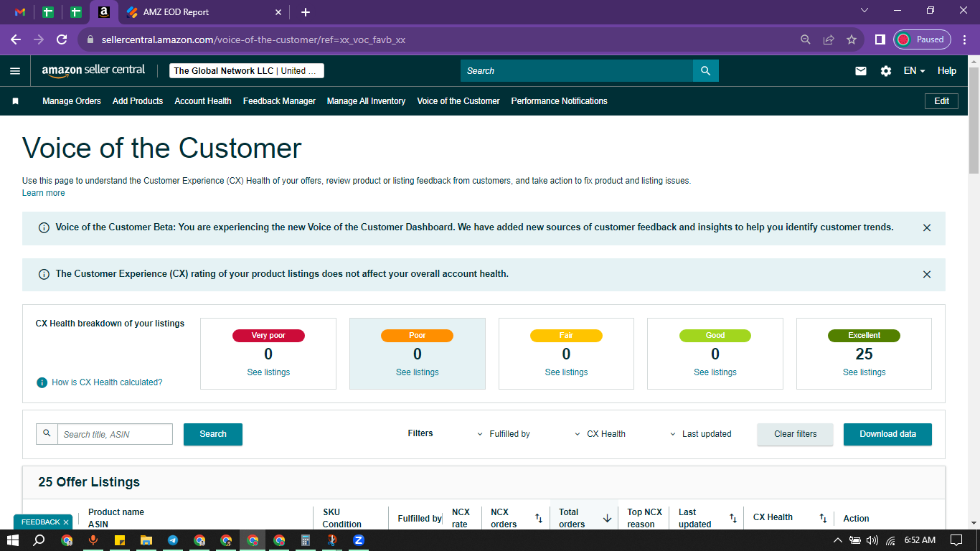
Task: Click the padlock site info icon
Action: pyautogui.click(x=90, y=39)
